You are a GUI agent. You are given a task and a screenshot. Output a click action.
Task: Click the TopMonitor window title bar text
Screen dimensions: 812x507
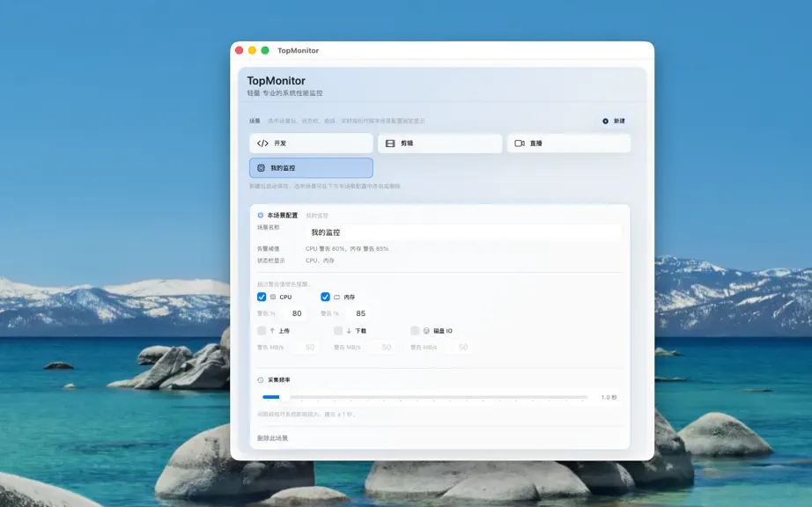tap(298, 50)
